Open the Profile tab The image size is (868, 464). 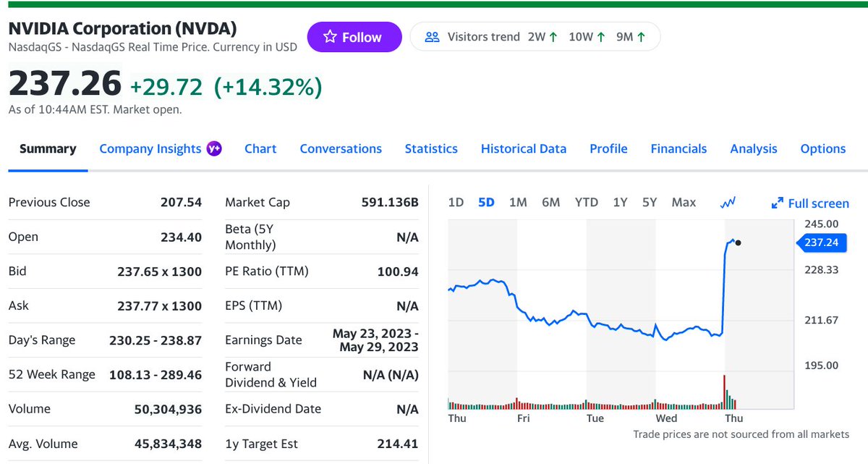(x=608, y=148)
